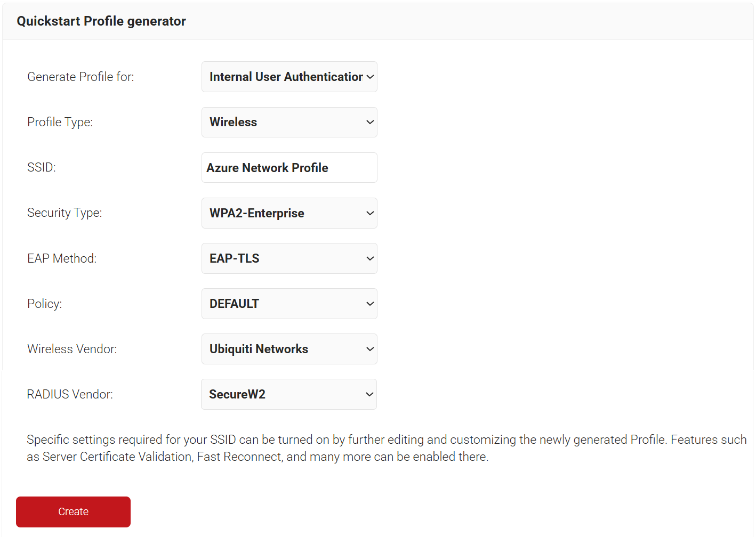Click the "Security Type:" label
The image size is (756, 537).
(x=65, y=213)
